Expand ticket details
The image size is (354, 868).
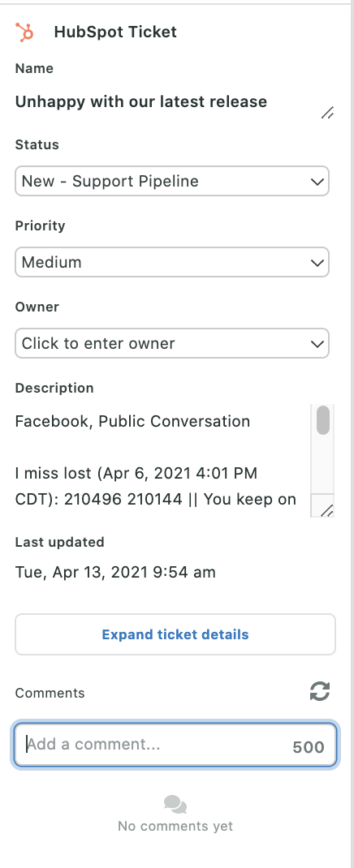tap(175, 634)
